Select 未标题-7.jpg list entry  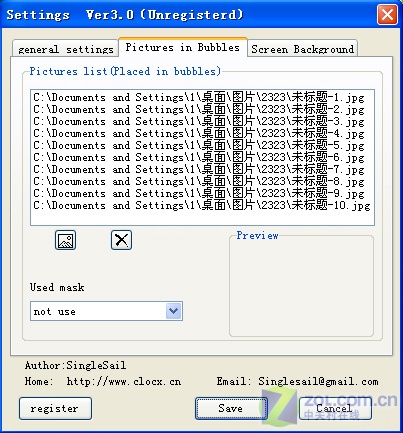coord(199,169)
